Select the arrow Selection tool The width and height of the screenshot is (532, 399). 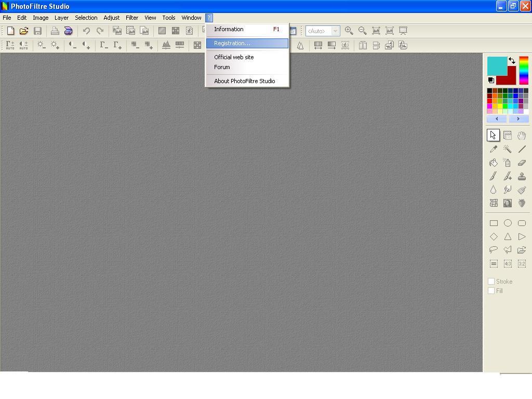tap(494, 135)
